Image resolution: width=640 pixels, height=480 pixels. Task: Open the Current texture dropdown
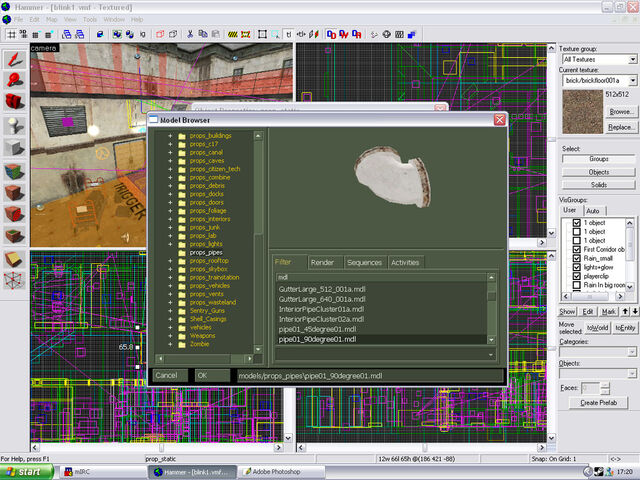632,80
